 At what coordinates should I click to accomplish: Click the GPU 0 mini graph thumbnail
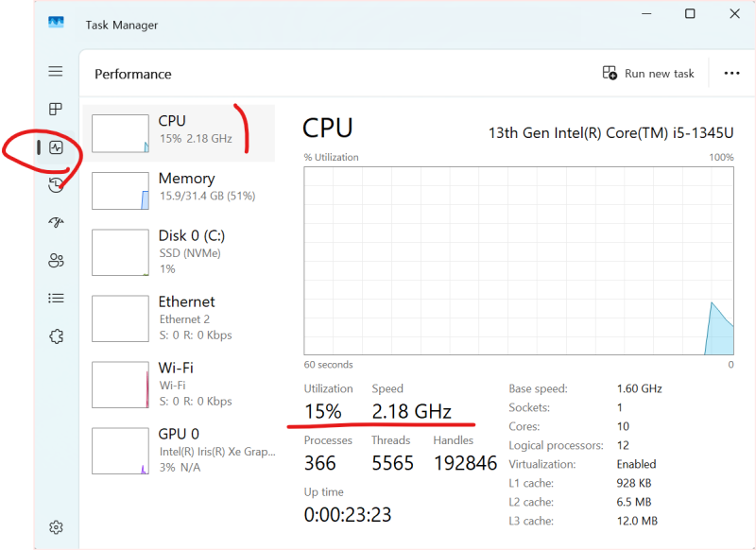120,451
